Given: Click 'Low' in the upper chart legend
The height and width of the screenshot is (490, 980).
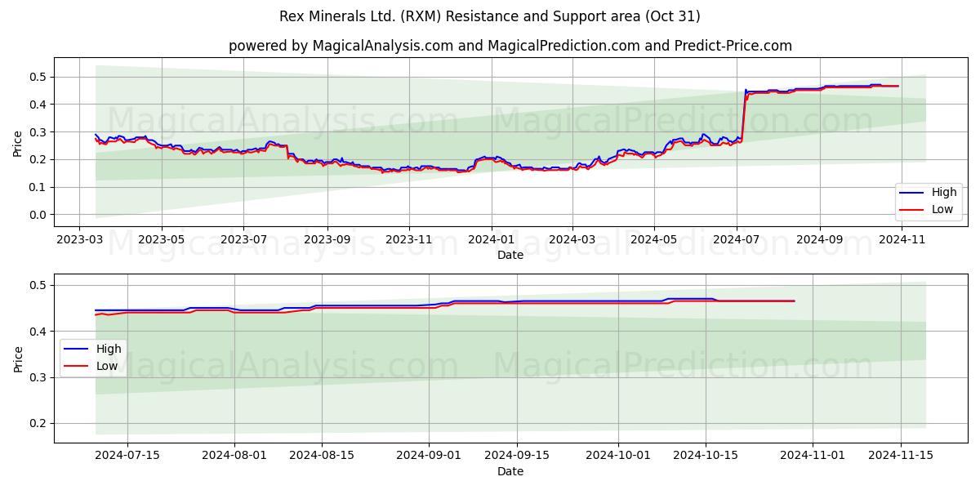Looking at the screenshot, I should click(942, 210).
